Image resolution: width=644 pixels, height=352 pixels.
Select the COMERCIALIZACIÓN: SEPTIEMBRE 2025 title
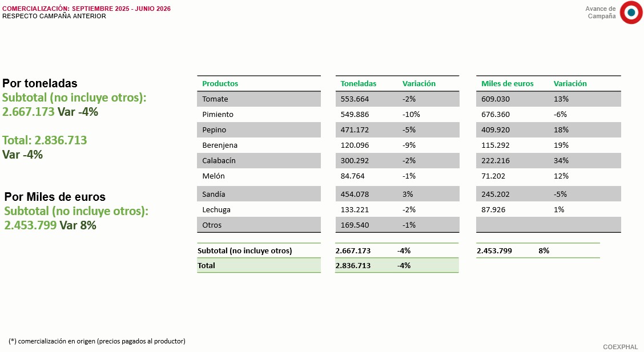point(66,9)
